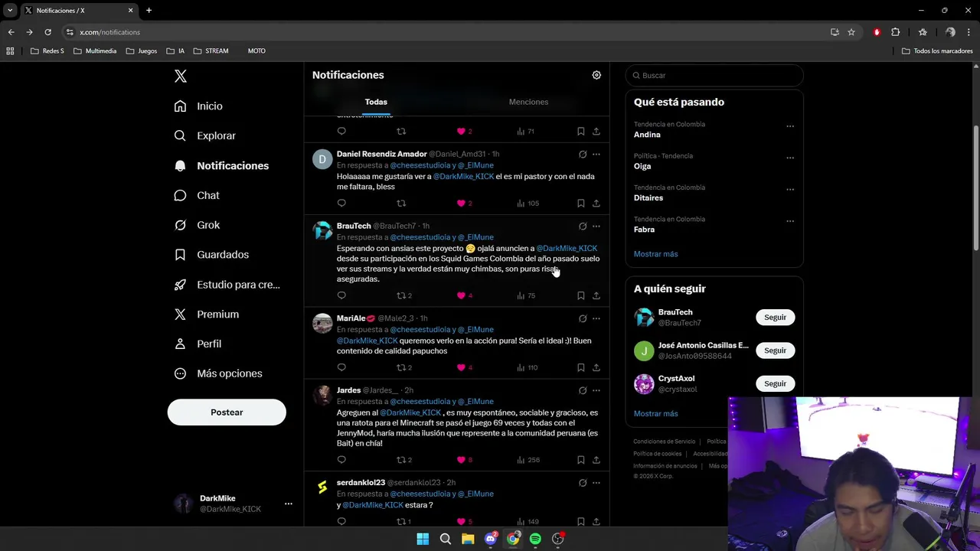
Task: Unlike Jardes's tweet
Action: click(x=461, y=460)
